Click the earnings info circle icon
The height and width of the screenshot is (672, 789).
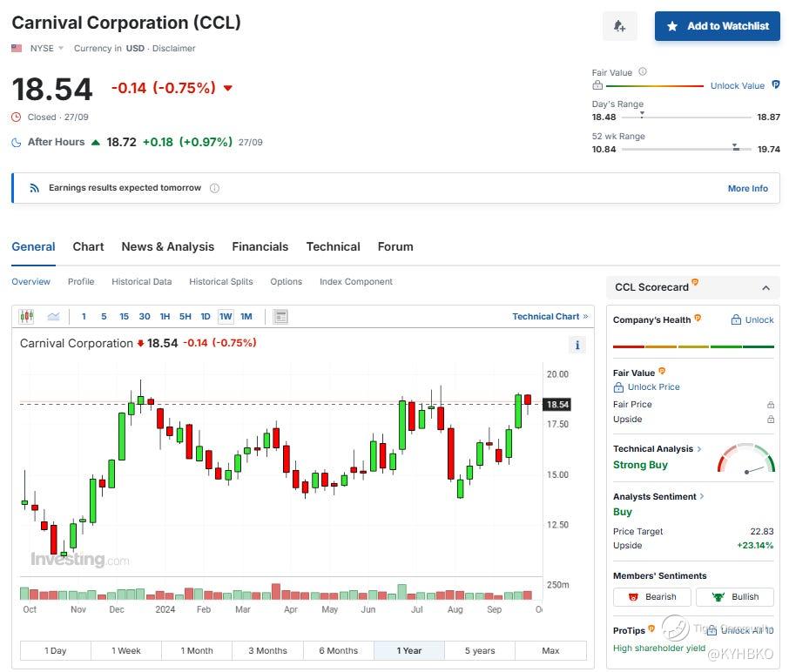(x=214, y=188)
